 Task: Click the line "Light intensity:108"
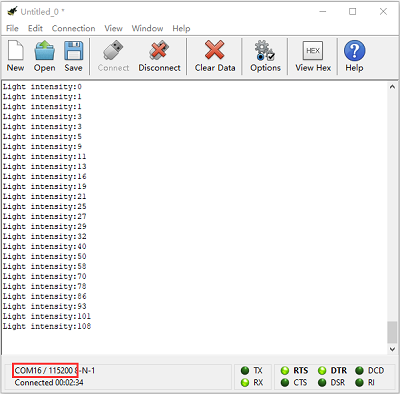click(x=47, y=326)
